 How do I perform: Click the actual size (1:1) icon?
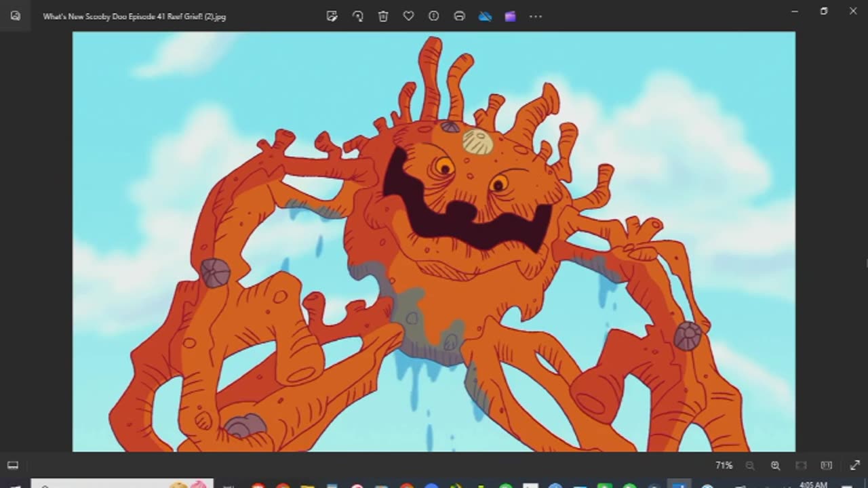(826, 466)
